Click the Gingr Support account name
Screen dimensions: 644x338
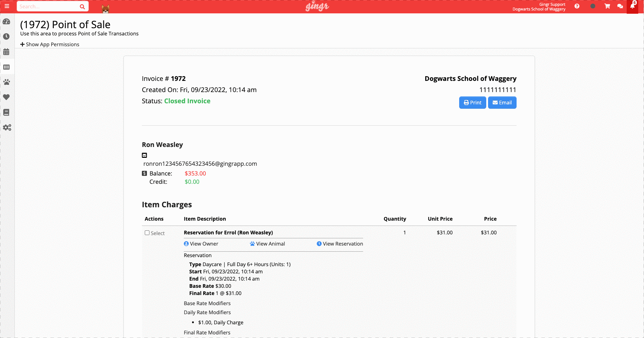coord(552,4)
